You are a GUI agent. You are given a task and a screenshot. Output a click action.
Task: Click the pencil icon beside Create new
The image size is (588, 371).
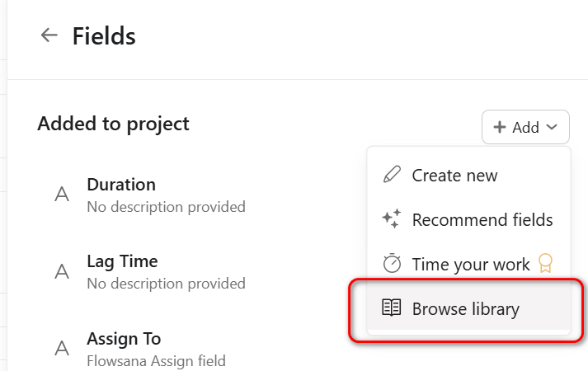[x=392, y=175]
